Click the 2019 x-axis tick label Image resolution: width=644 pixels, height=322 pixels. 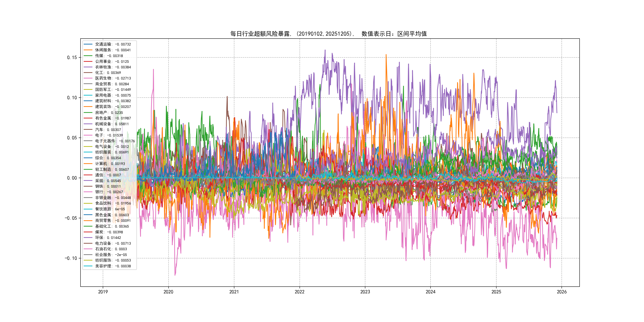pos(103,292)
